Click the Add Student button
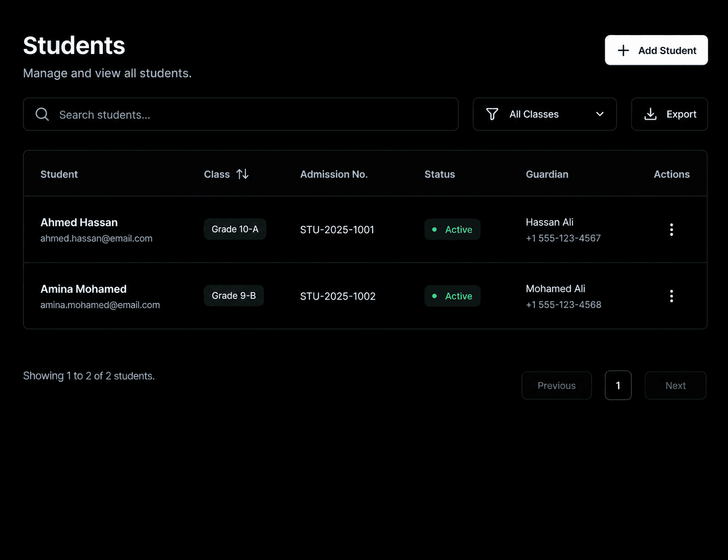Screen dimensions: 728x560 (x=656, y=50)
